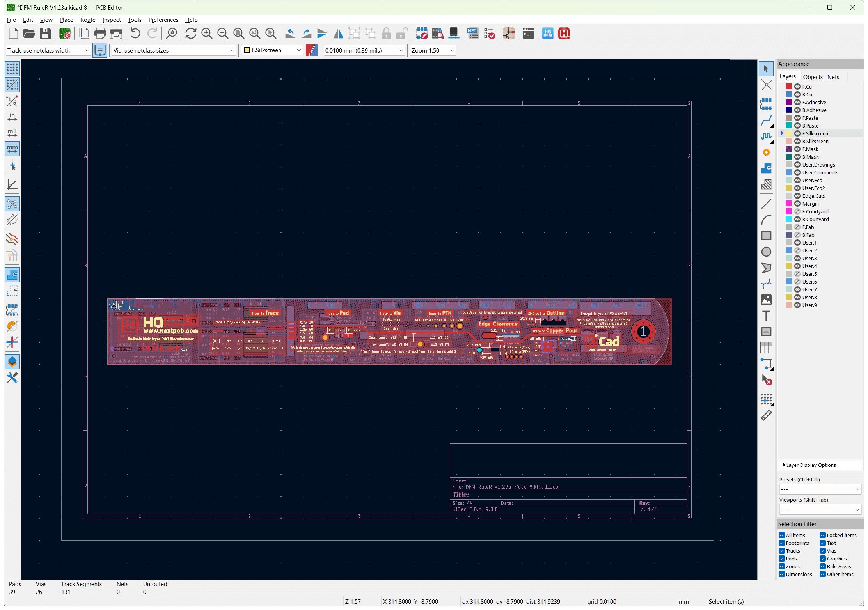
Task: Click the F.Cu layer color swatch
Action: point(789,87)
